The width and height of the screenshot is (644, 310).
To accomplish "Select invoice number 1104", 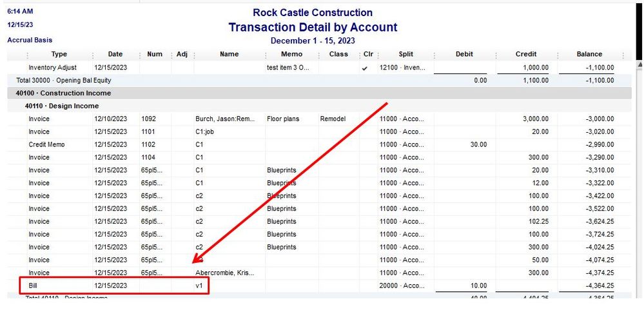I will point(149,157).
